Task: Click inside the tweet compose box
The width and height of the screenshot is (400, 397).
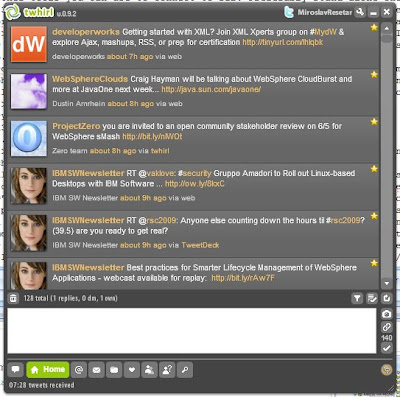Action: [192, 331]
